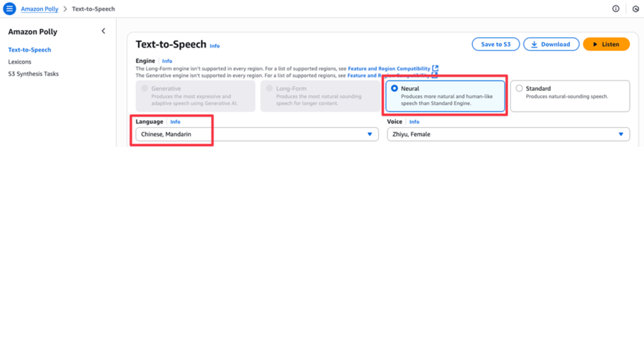
Task: Open Lexicons in the sidebar
Action: tap(20, 62)
